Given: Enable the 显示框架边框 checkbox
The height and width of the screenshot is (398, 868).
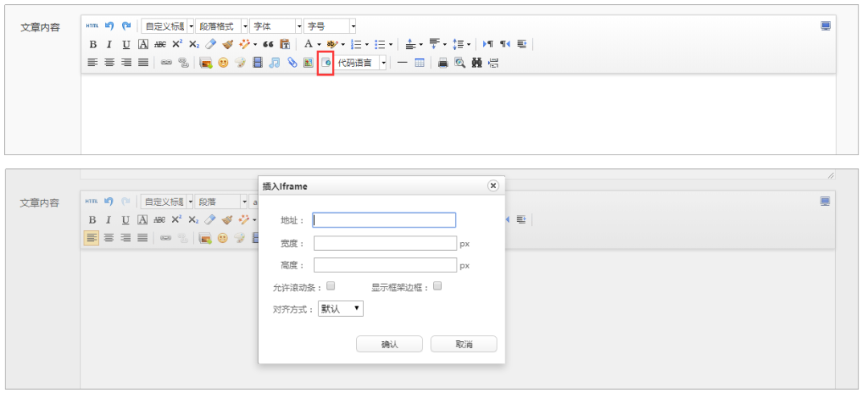Looking at the screenshot, I should (x=437, y=286).
